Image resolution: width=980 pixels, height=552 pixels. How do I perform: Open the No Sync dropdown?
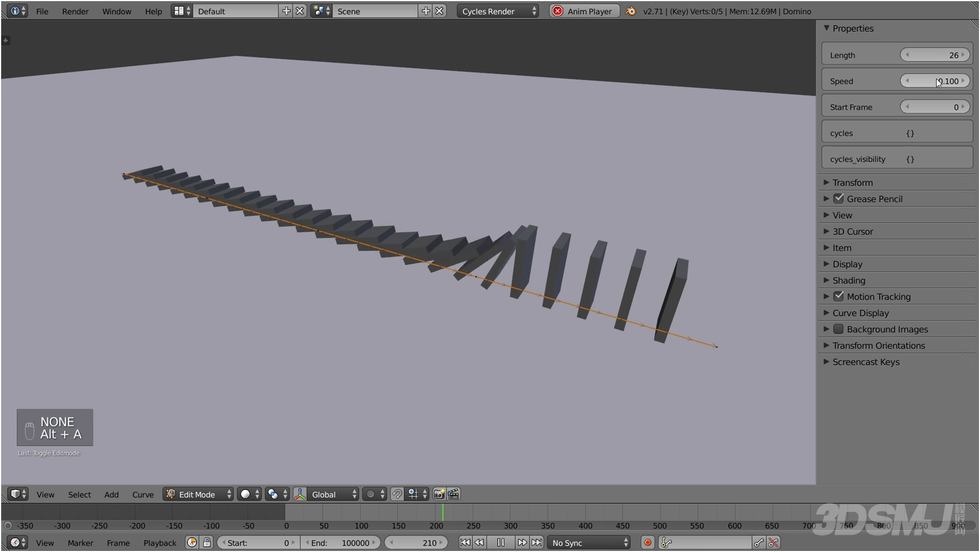point(589,542)
